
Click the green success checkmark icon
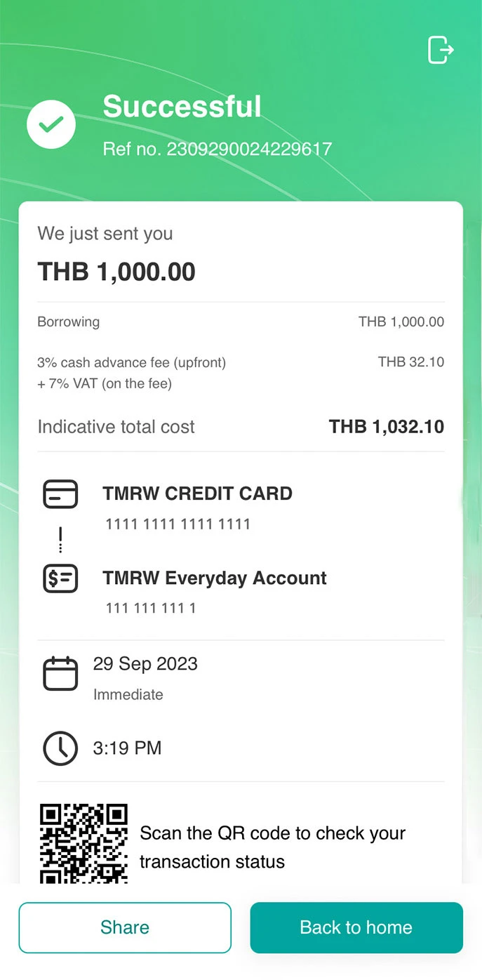tap(51, 124)
